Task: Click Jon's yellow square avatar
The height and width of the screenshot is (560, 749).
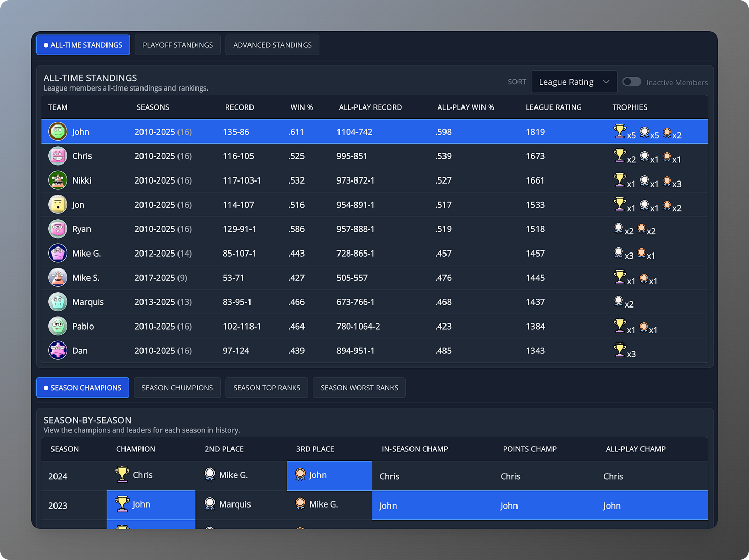Action: point(58,205)
